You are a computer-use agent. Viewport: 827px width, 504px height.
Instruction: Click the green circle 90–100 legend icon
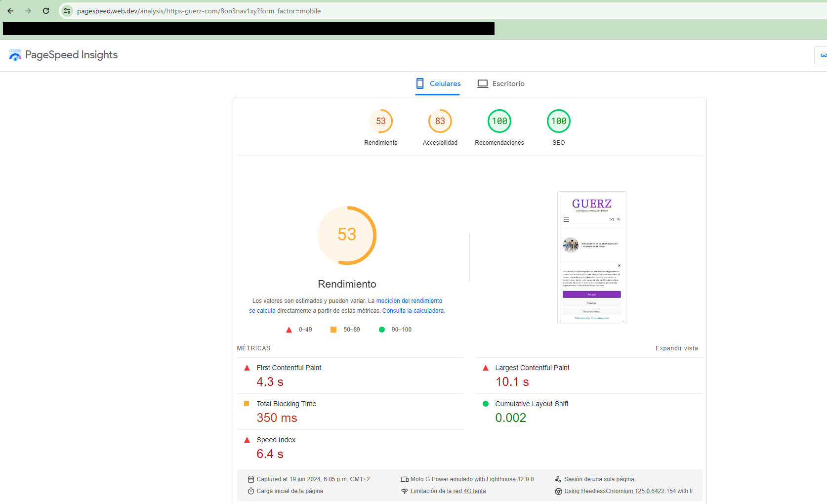coord(382,330)
